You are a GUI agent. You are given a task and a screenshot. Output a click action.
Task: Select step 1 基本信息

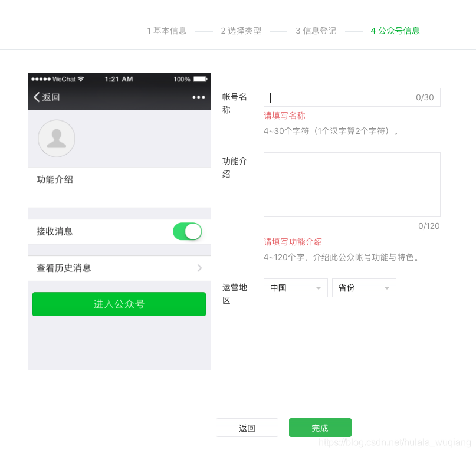coord(166,31)
